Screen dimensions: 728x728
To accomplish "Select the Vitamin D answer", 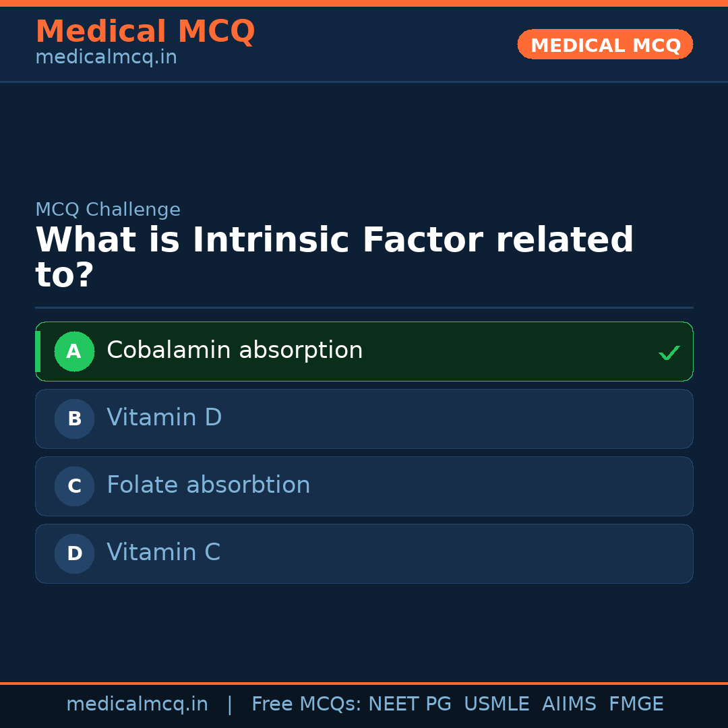I will point(164,418).
